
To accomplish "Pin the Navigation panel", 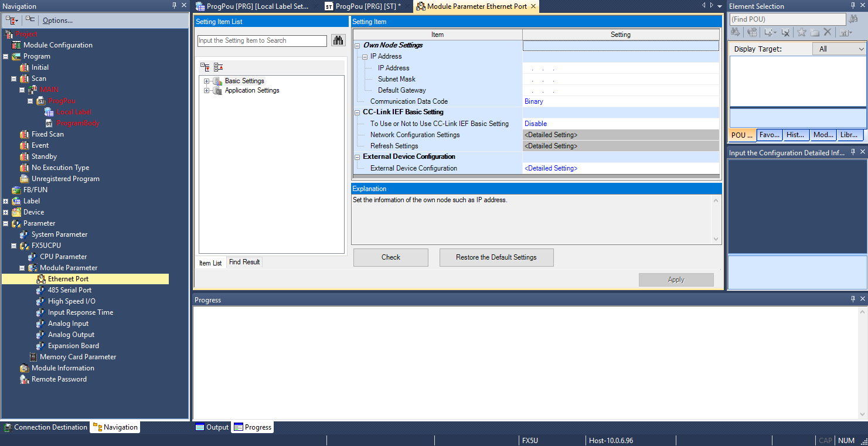I will pyautogui.click(x=174, y=6).
